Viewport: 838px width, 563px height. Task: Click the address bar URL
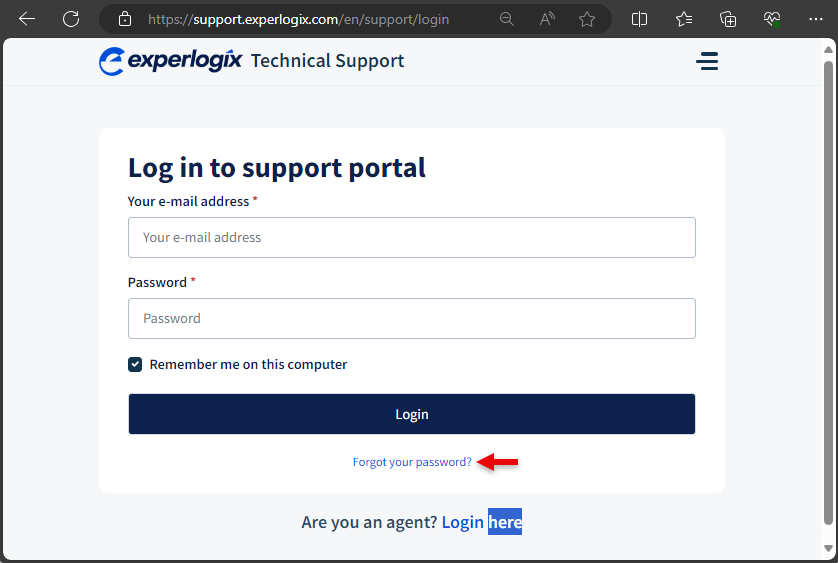tap(298, 19)
